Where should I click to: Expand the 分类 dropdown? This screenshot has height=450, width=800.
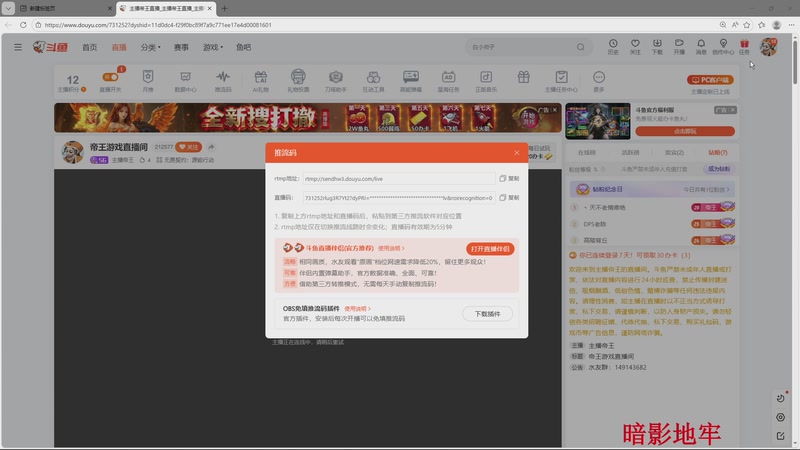151,47
